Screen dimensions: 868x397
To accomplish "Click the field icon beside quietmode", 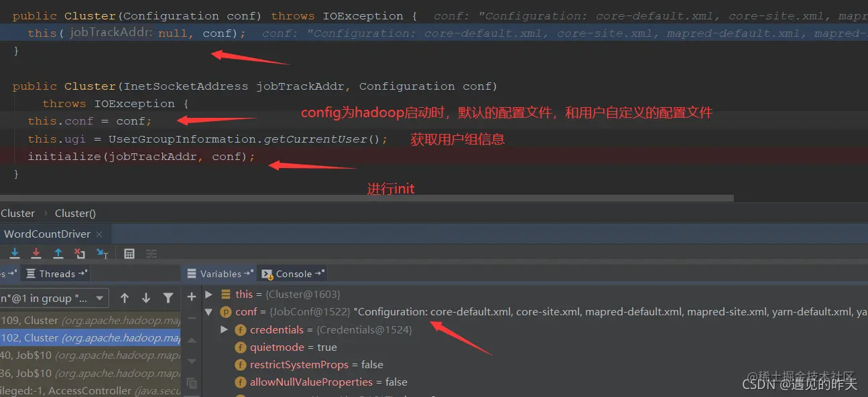I will pyautogui.click(x=241, y=347).
